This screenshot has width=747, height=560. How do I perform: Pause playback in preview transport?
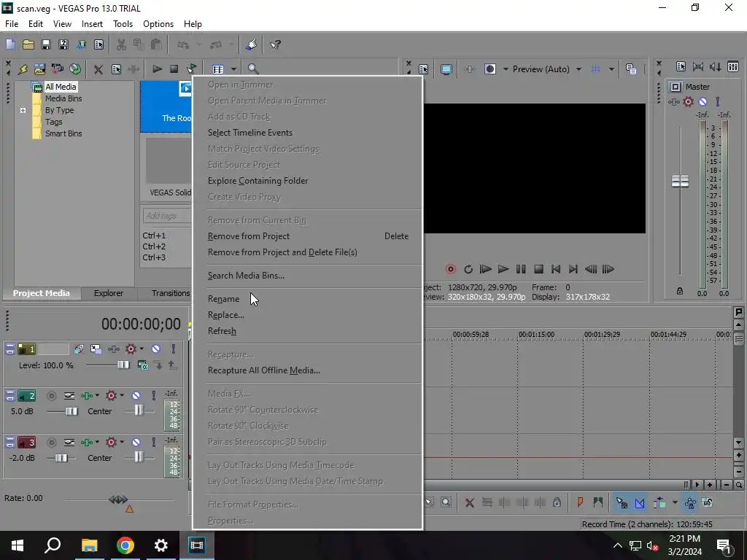tap(521, 270)
